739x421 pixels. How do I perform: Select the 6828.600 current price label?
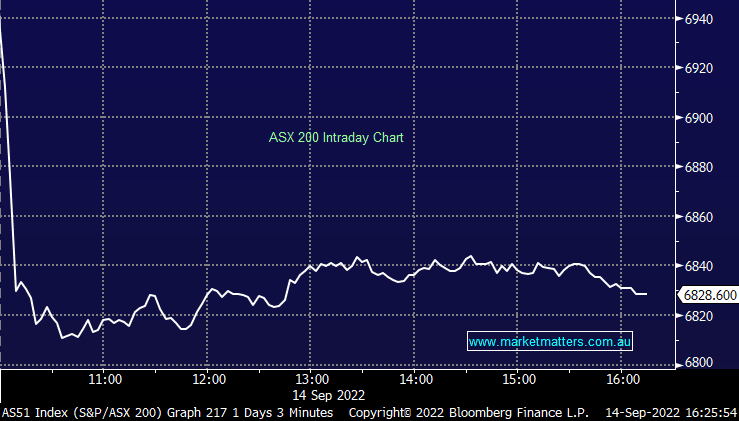tap(709, 295)
